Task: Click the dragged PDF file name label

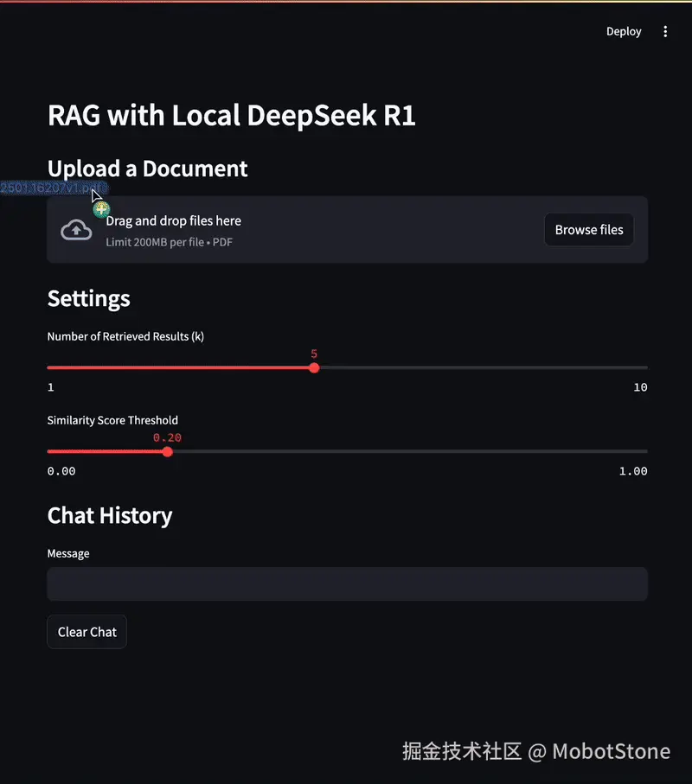Action: (x=50, y=188)
